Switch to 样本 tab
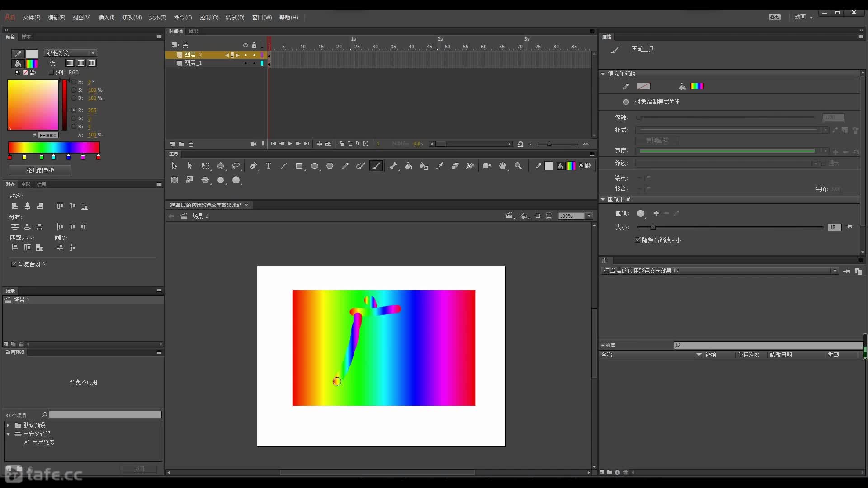This screenshot has width=868, height=488. click(26, 37)
